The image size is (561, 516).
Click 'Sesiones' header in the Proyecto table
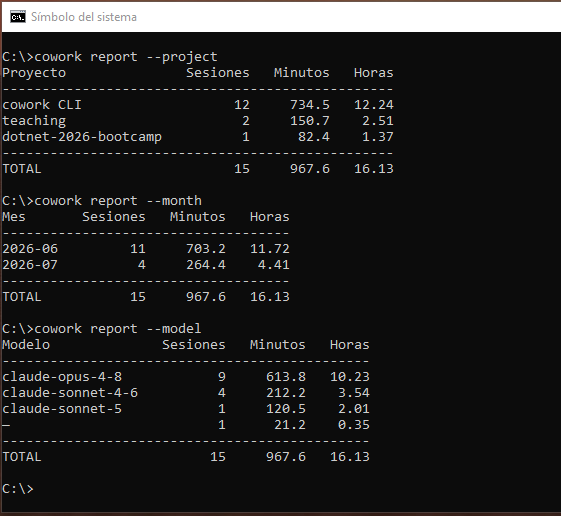coord(218,73)
